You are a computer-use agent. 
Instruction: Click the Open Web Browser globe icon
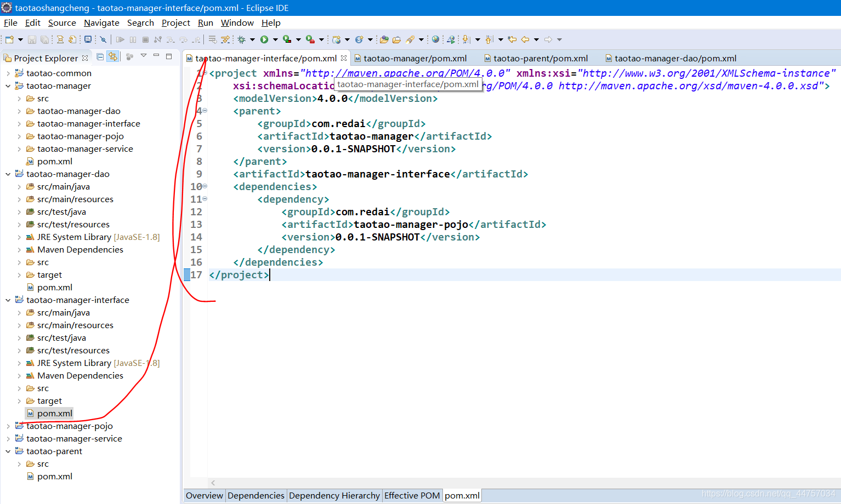pos(435,39)
